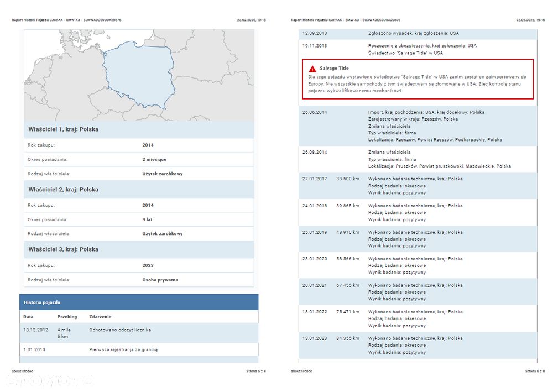The height and width of the screenshot is (392, 553).
Task: Select the 'Właściciel 1, kraj: Polska' heading
Action: 64,129
